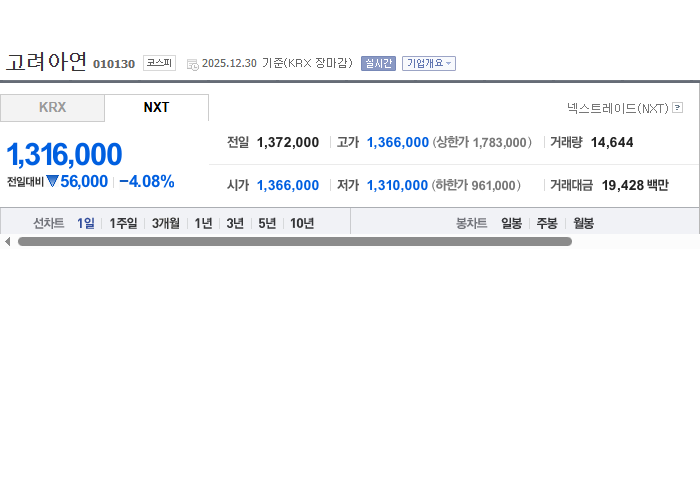Show the 10년 line chart
Viewport: 700px width, 490px height.
pyautogui.click(x=302, y=223)
